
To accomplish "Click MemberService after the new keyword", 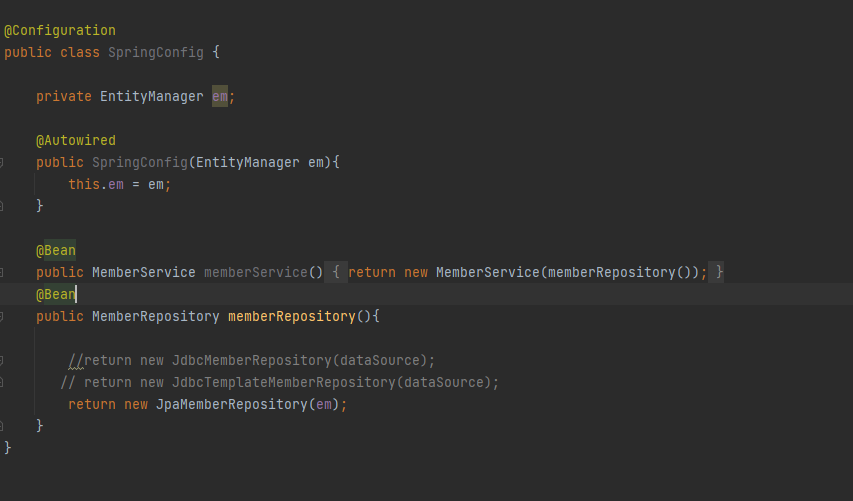I will [488, 273].
